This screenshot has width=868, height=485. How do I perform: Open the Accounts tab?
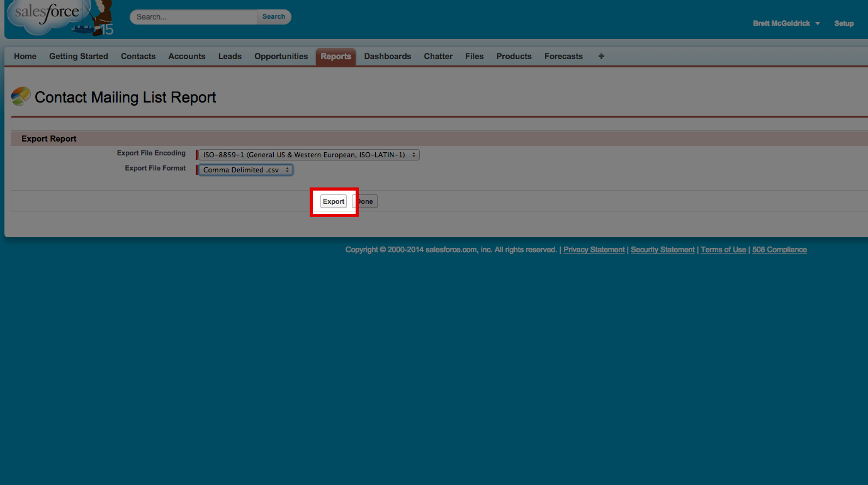pos(187,57)
